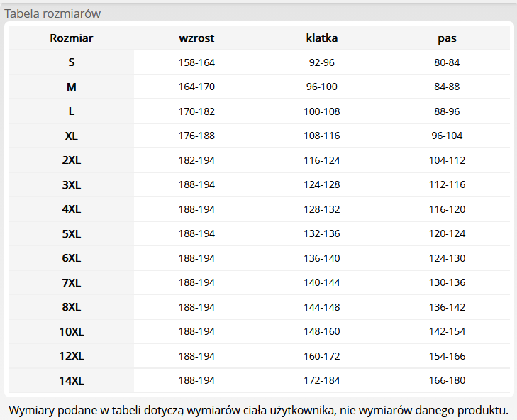Select the 8XL size label
Image resolution: width=517 pixels, height=420 pixels.
72,307
